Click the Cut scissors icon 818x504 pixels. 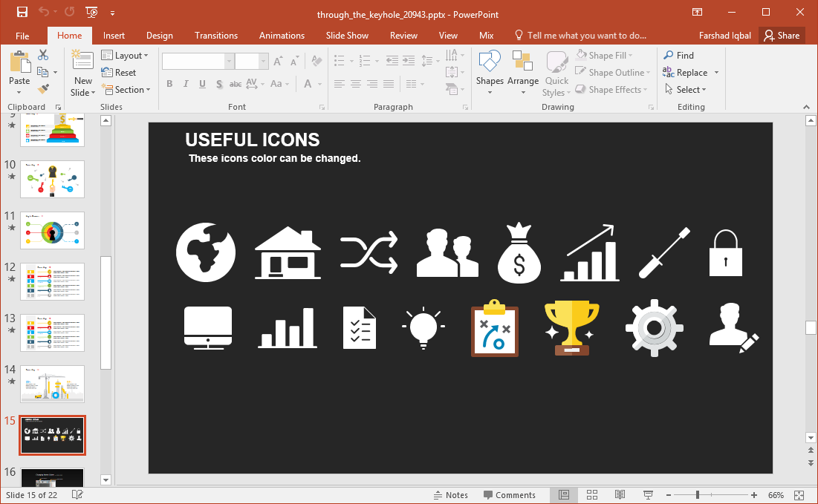coord(43,55)
